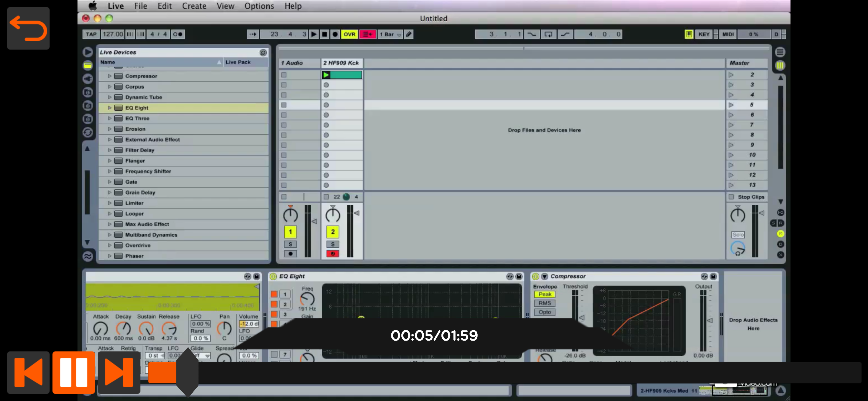Image resolution: width=868 pixels, height=401 pixels.
Task: Expand the EQ Eight folder
Action: pyautogui.click(x=109, y=108)
